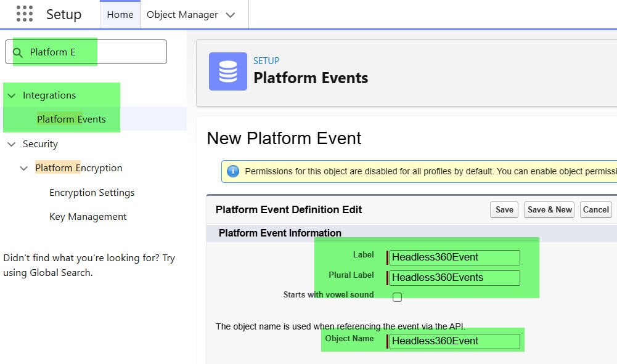Collapse the Integrations section chevron
The image size is (617, 364).
point(12,95)
